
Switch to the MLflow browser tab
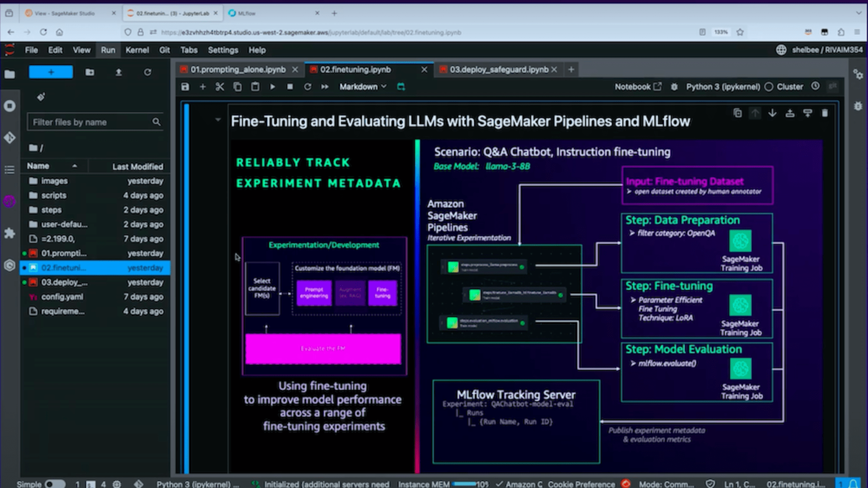pyautogui.click(x=273, y=13)
